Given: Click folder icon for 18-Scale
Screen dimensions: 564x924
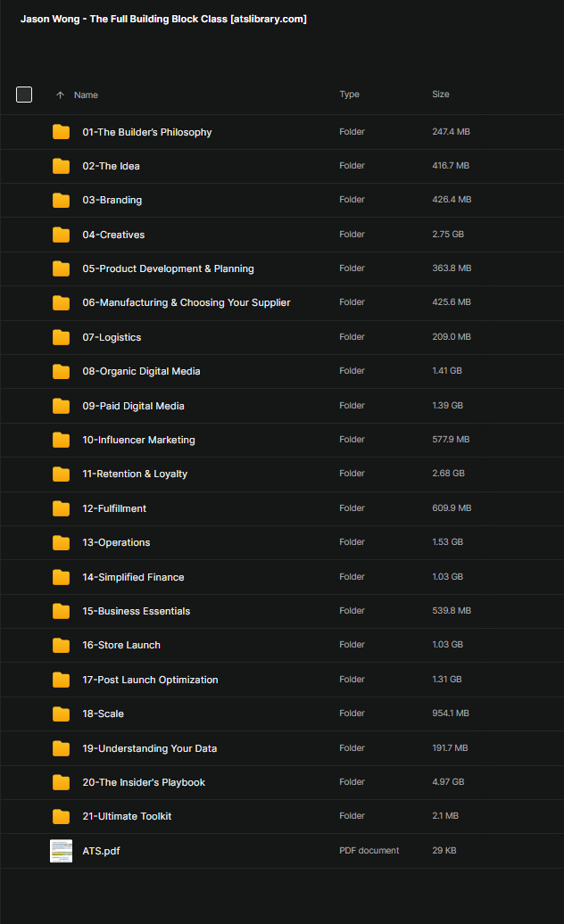Looking at the screenshot, I should pyautogui.click(x=62, y=714).
